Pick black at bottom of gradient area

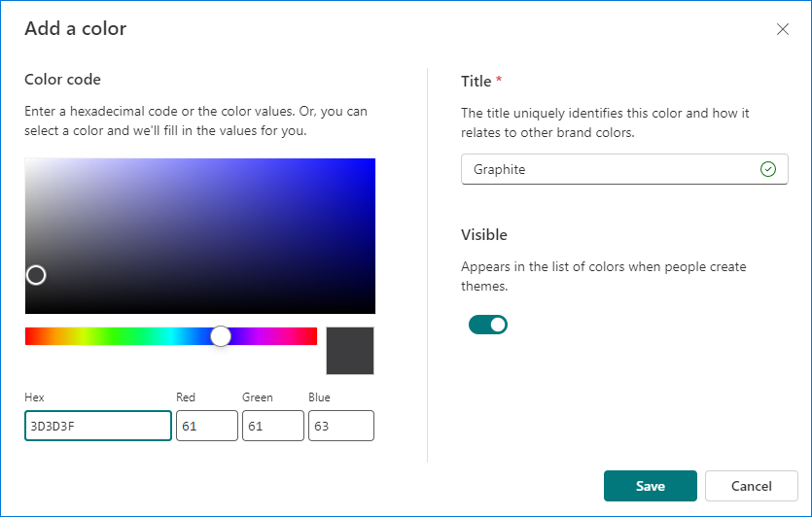click(x=200, y=311)
